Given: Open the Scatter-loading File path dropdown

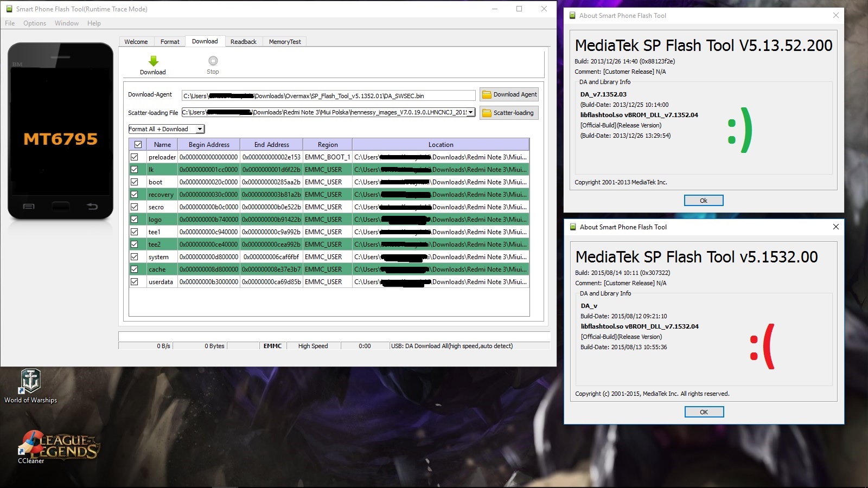Looking at the screenshot, I should click(470, 112).
